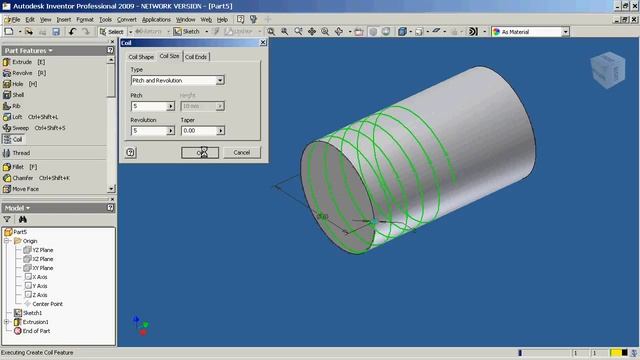Pick the Shell feature tool
The height and width of the screenshot is (360, 640).
pos(13,95)
